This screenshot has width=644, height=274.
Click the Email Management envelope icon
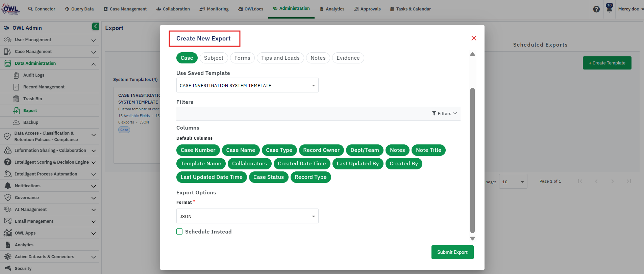(8, 221)
